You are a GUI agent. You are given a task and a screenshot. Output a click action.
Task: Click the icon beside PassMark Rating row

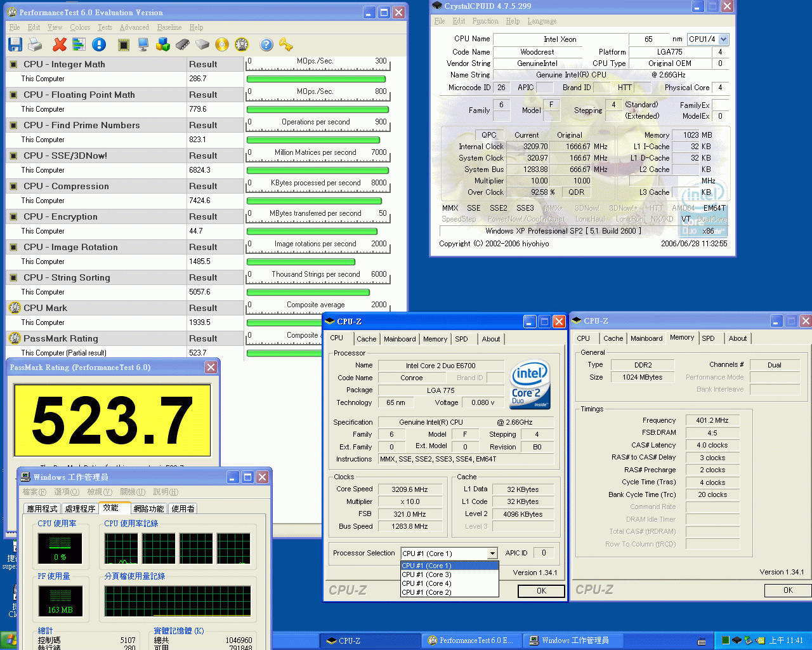coord(15,338)
